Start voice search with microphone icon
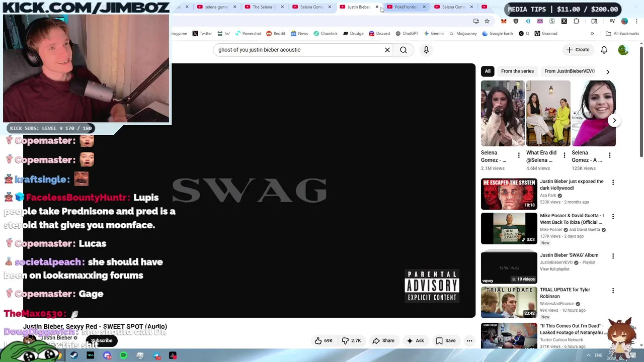 [426, 50]
